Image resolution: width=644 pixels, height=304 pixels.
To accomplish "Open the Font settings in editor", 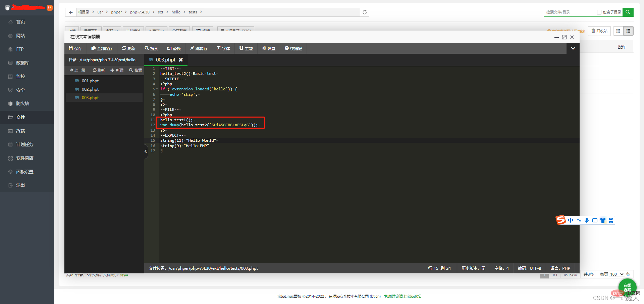I will (223, 48).
